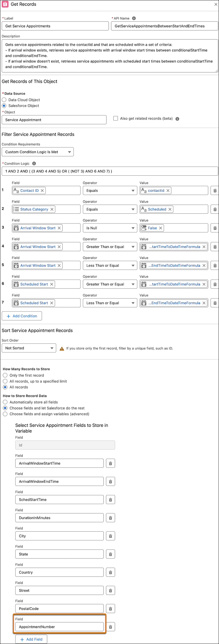Open Equals operator dropdown for condition 1

pyautogui.click(x=110, y=190)
